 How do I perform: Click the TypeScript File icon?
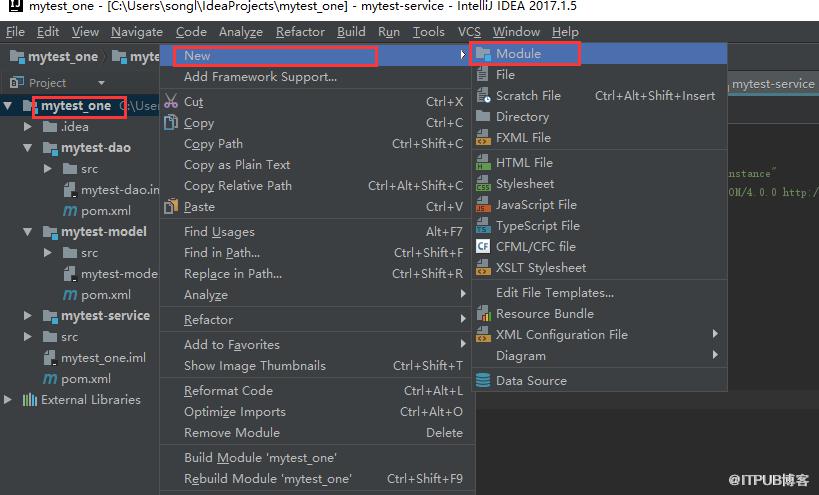tap(483, 226)
